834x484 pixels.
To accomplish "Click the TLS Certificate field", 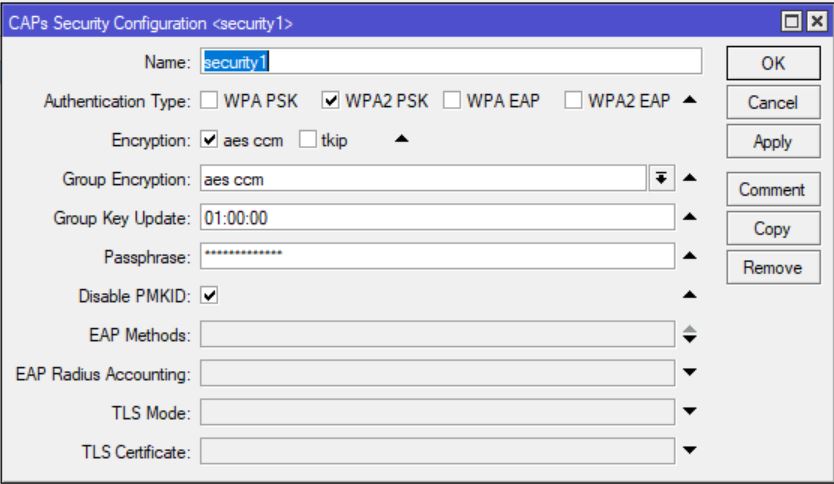I will click(x=437, y=451).
